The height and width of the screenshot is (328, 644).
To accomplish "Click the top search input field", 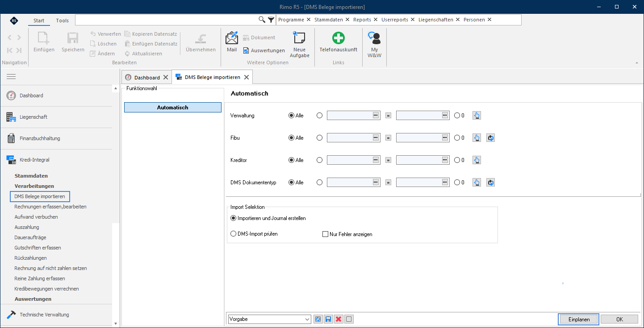I will pyautogui.click(x=167, y=20).
